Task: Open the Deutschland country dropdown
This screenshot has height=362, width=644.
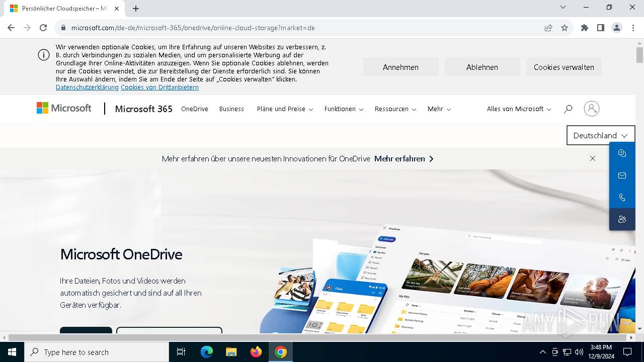Action: [x=601, y=135]
